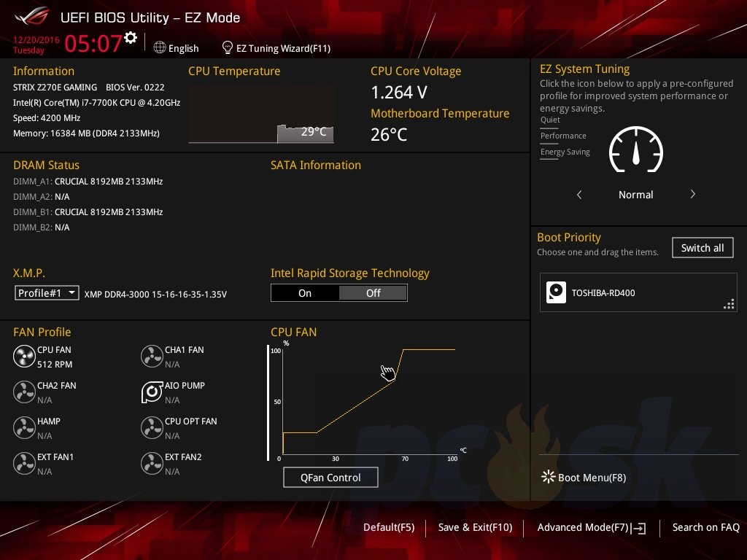The image size is (747, 560).
Task: Click Default(F5) in the bottom bar
Action: [389, 527]
